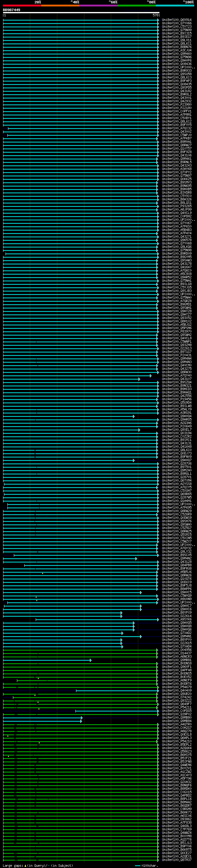This screenshot has width=197, height=868.
Task: Select hit label UniRef100_P19456
Action: pyautogui.click(x=177, y=399)
